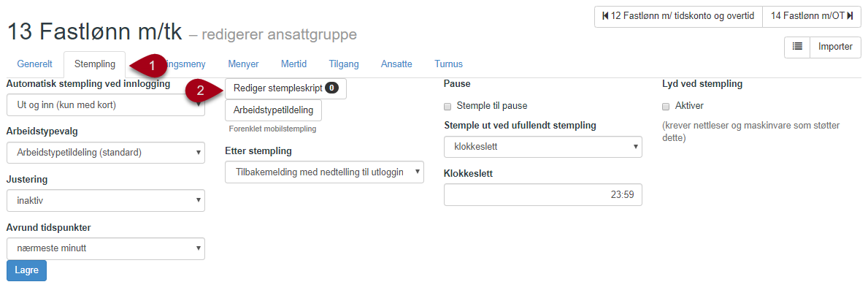Click the Arbeidstypetildeling button
This screenshot has height=290, width=868.
pos(274,110)
